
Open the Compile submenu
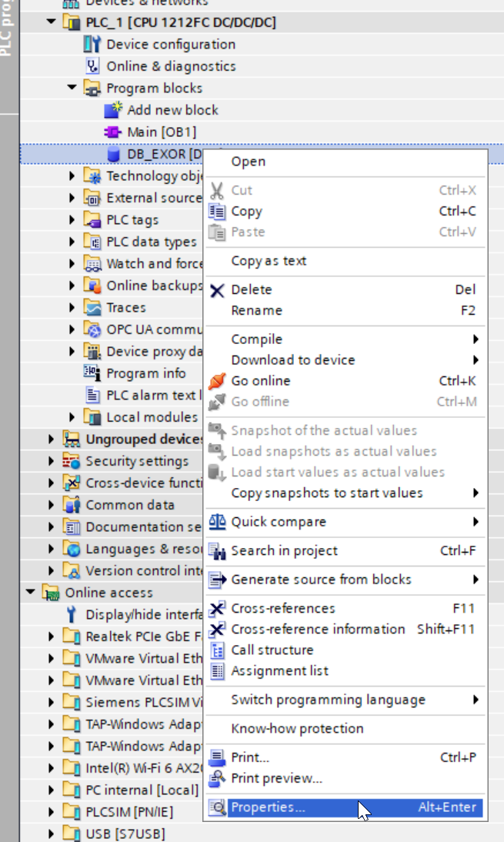coord(345,339)
